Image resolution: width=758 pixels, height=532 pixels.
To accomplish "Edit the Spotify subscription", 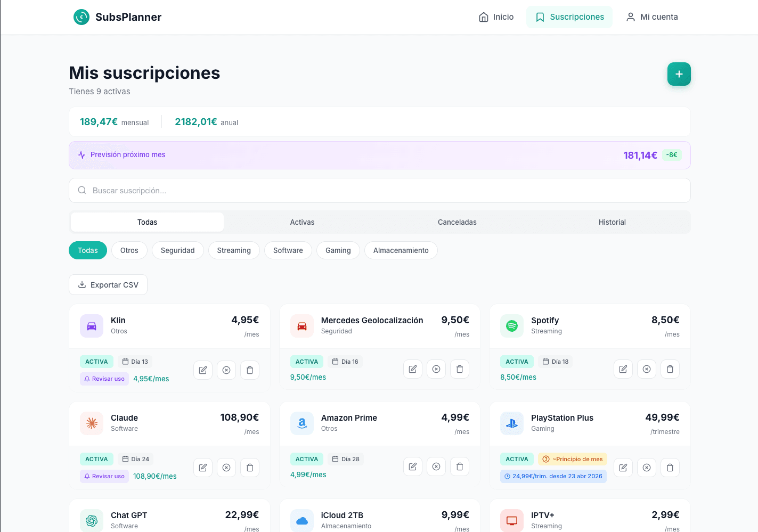I will (x=623, y=369).
